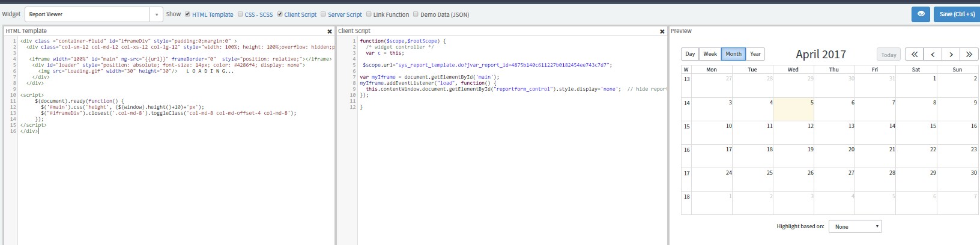Open widget preview with eye icon button
The width and height of the screenshot is (980, 245).
pos(921,14)
